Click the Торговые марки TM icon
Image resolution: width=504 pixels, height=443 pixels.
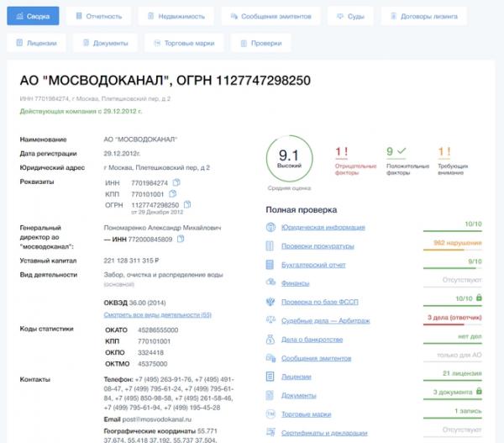click(x=270, y=414)
